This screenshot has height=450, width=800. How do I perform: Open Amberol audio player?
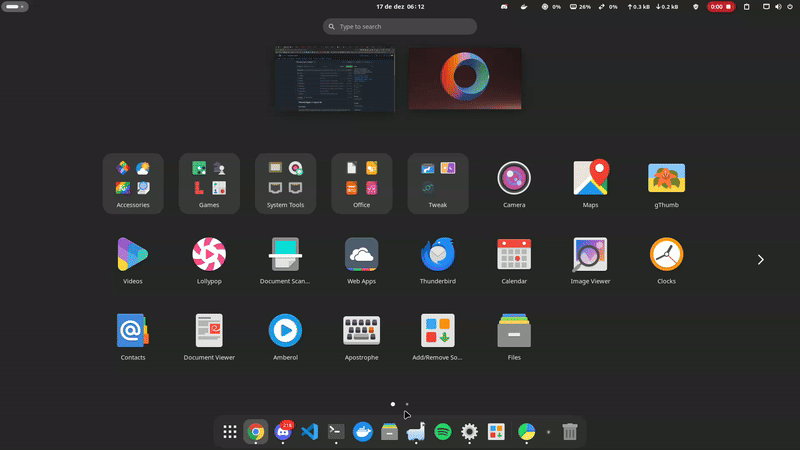(285, 336)
